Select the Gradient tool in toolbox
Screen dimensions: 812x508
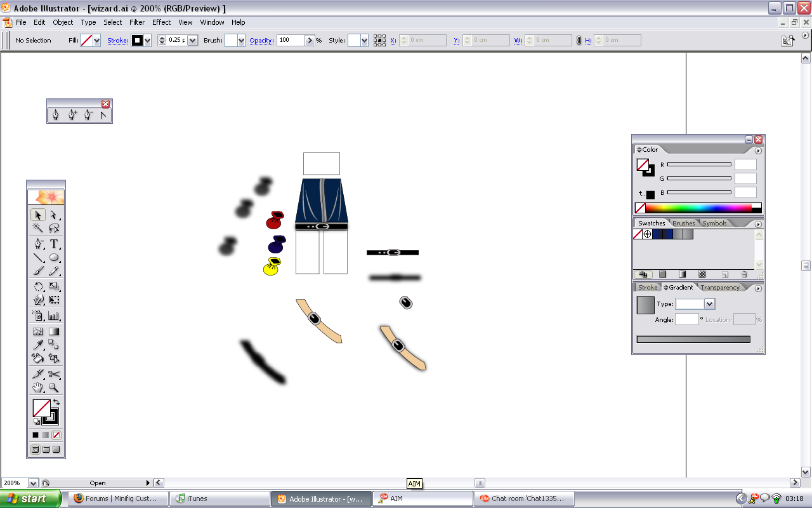pyautogui.click(x=54, y=331)
